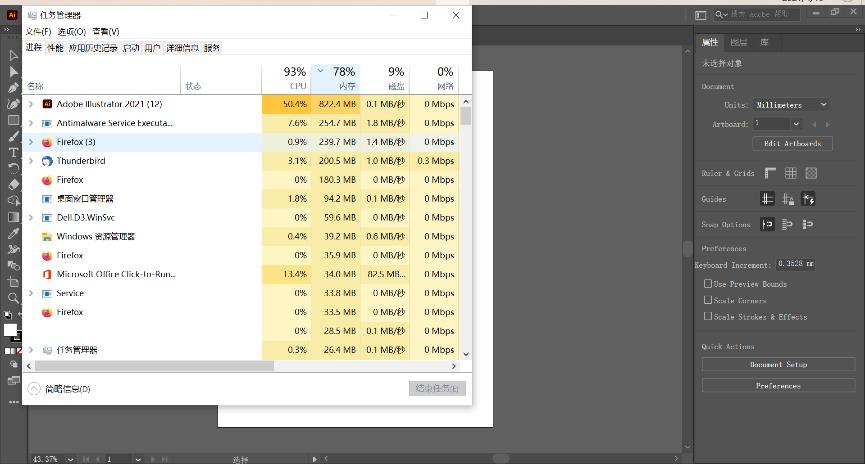Viewport: 865px width, 464px height.
Task: Select the Rotate tool
Action: [x=13, y=168]
